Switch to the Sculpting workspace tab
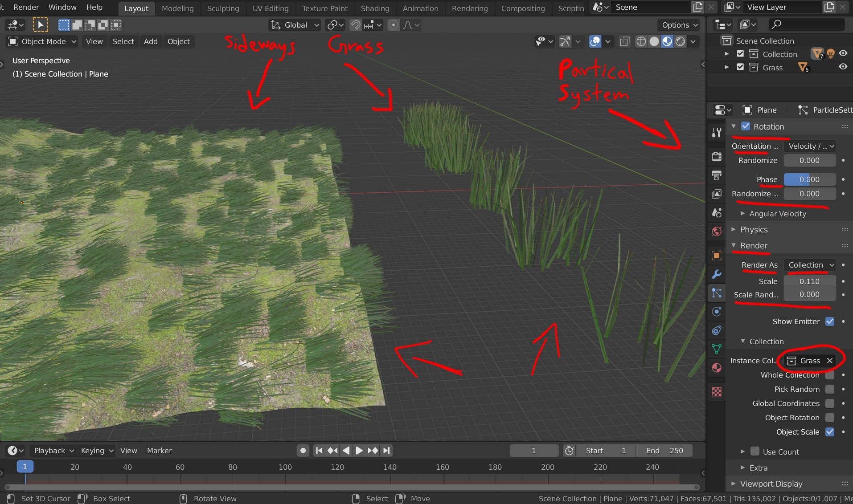Image resolution: width=853 pixels, height=504 pixels. 223,8
